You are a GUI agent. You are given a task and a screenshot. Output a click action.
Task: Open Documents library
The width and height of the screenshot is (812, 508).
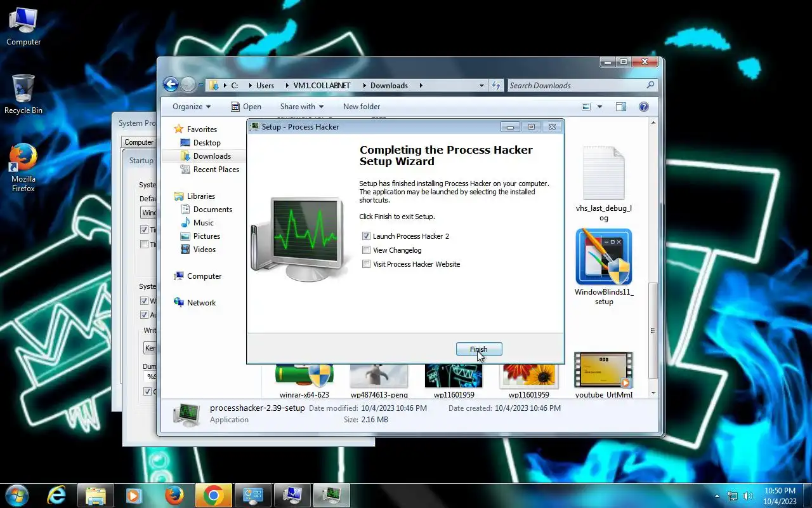[x=213, y=210]
